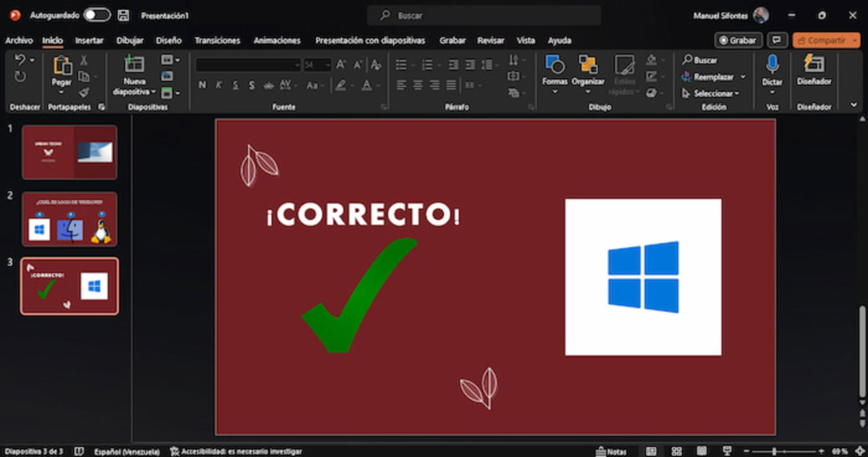The height and width of the screenshot is (457, 868).
Task: Clear all formatting icon
Action: click(x=376, y=65)
